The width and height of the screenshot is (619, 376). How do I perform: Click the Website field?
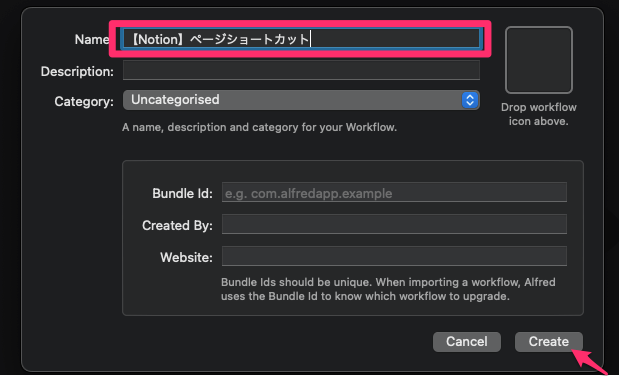(394, 256)
